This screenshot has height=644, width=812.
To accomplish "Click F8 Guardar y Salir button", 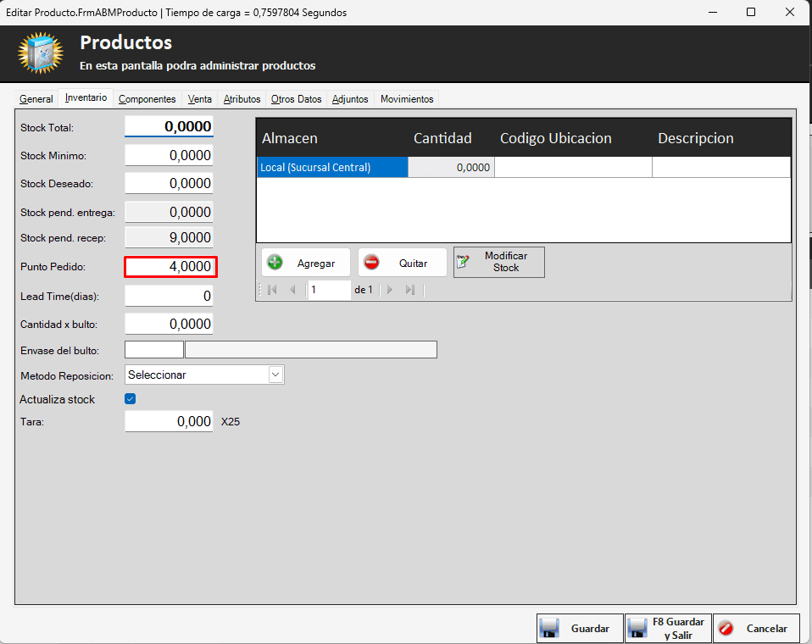I will (x=667, y=629).
